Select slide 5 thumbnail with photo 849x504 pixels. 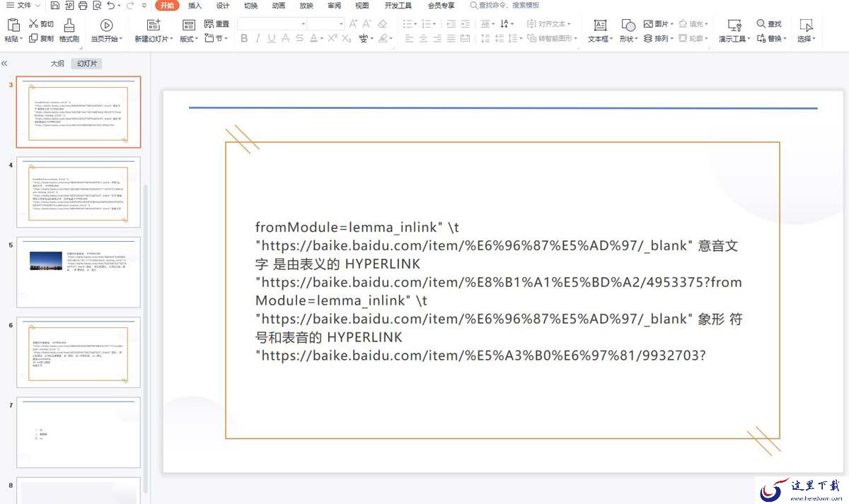click(x=79, y=272)
